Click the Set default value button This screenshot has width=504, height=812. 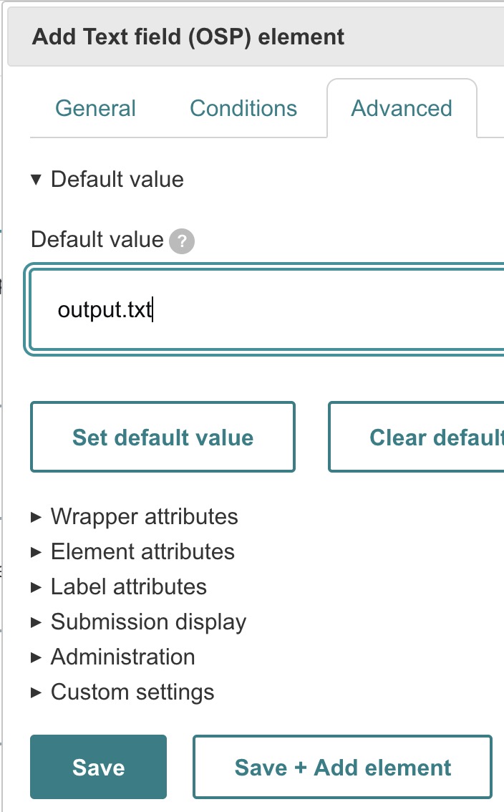pyautogui.click(x=163, y=438)
